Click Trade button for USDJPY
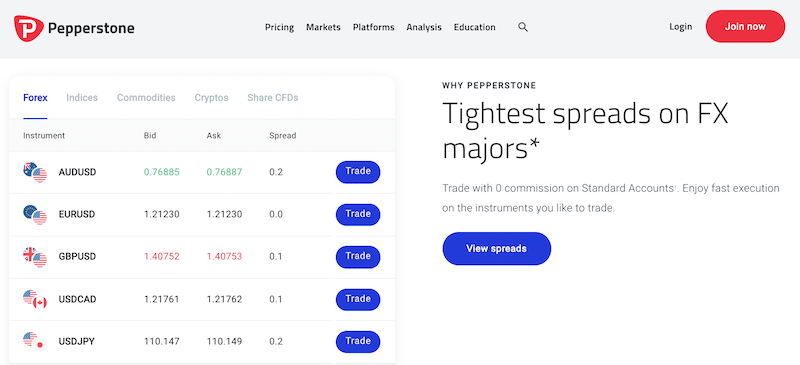 coord(358,342)
